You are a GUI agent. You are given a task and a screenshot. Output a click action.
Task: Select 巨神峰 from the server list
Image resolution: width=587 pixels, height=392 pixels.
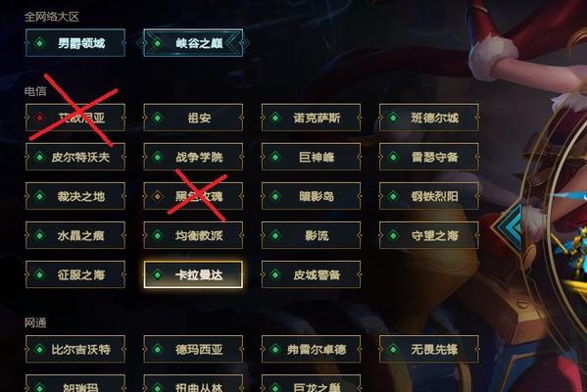coord(311,157)
